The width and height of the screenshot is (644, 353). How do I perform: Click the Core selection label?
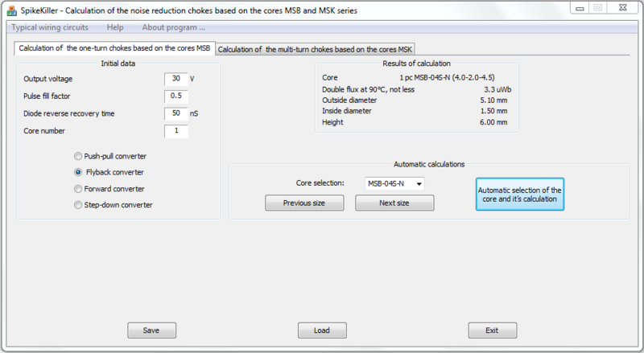point(320,183)
